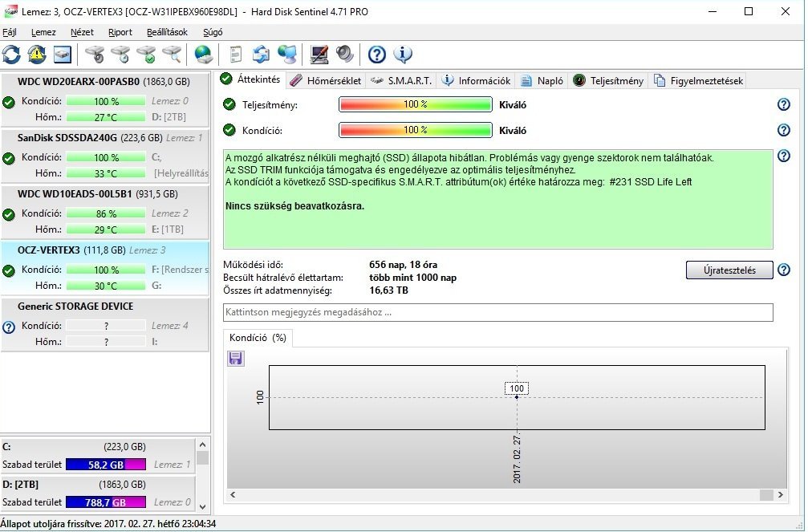The height and width of the screenshot is (532, 808).
Task: Select the Generic STORAGE DEVICE entry
Action: point(105,325)
